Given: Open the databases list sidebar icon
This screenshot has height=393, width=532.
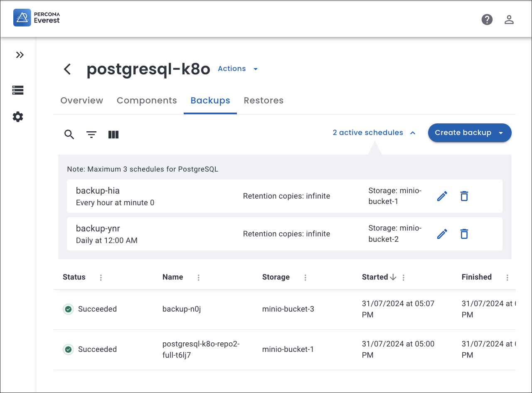Looking at the screenshot, I should (x=18, y=90).
